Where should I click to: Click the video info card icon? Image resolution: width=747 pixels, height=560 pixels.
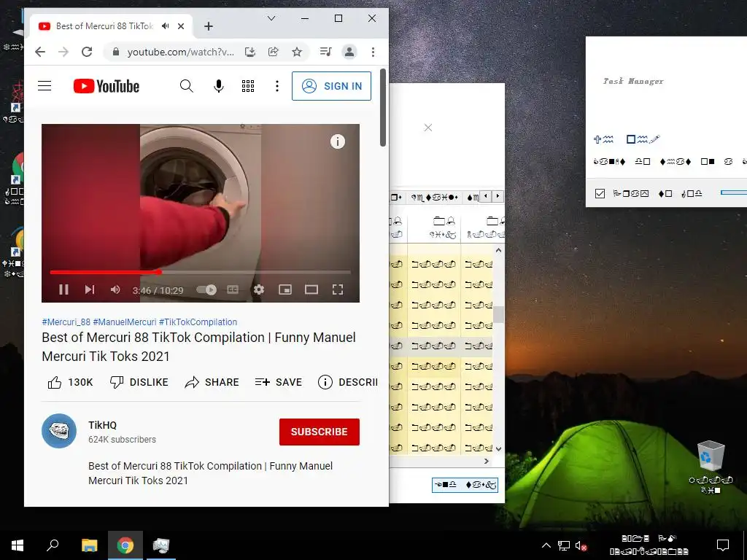pyautogui.click(x=337, y=141)
